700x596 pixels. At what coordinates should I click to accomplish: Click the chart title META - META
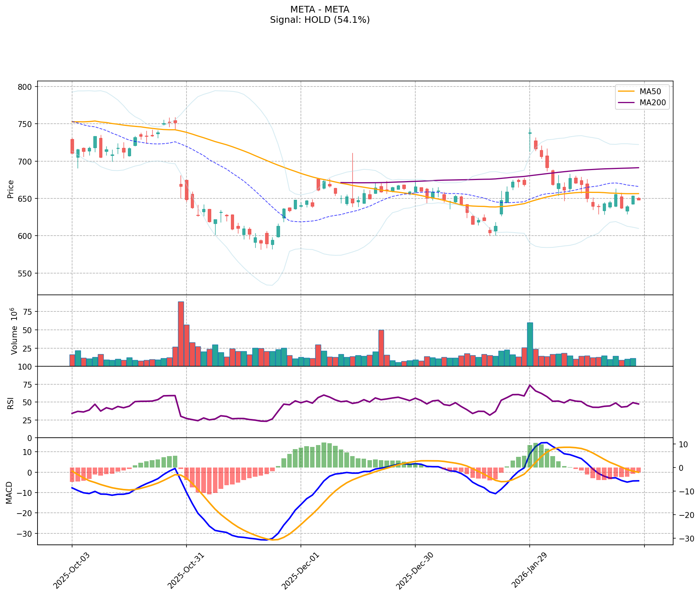[x=319, y=9]
